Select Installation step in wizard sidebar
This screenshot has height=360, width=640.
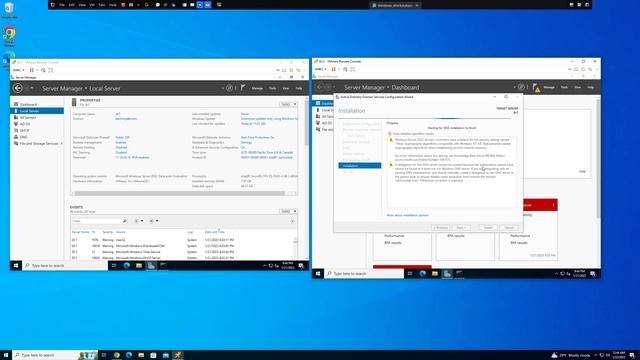360,166
